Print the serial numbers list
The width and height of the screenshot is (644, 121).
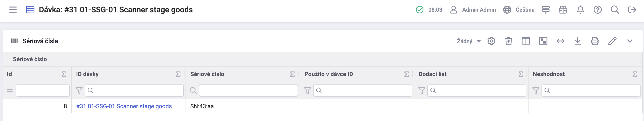(x=595, y=41)
